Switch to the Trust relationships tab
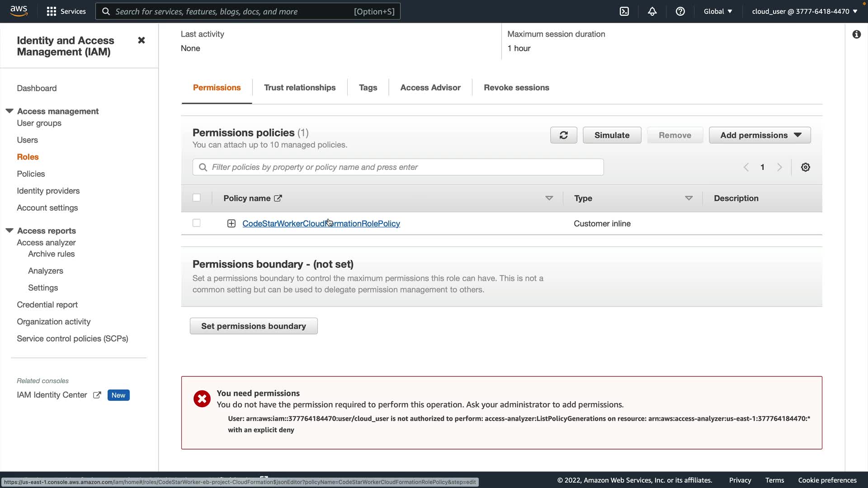The height and width of the screenshot is (488, 868). [299, 88]
